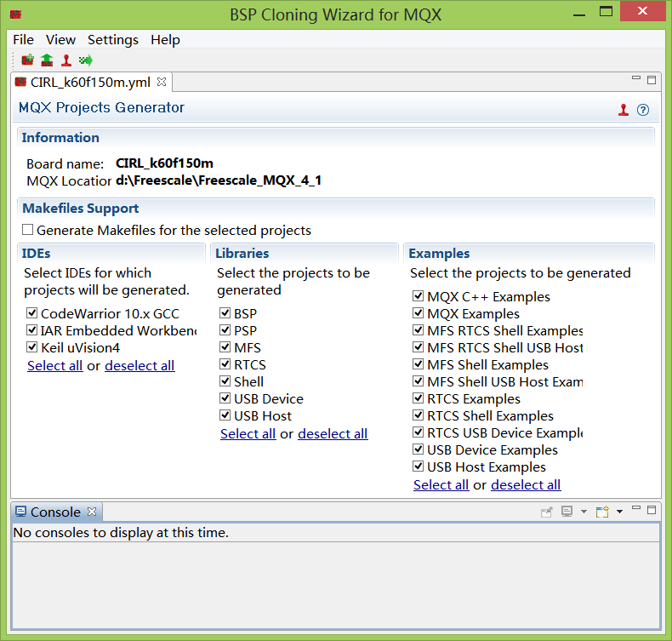
Task: Toggle the USB Device library checkbox
Action: 225,398
